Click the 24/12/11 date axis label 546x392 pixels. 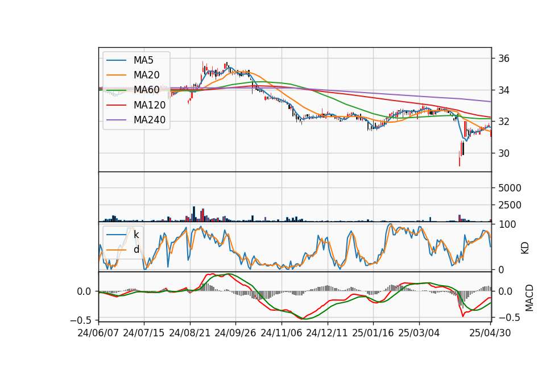[x=327, y=333]
